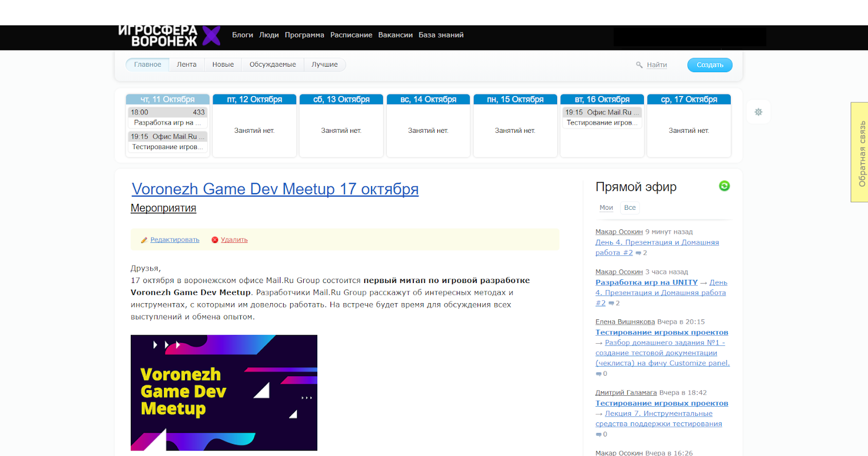Click the Удалить link
868x456 pixels.
coord(234,240)
